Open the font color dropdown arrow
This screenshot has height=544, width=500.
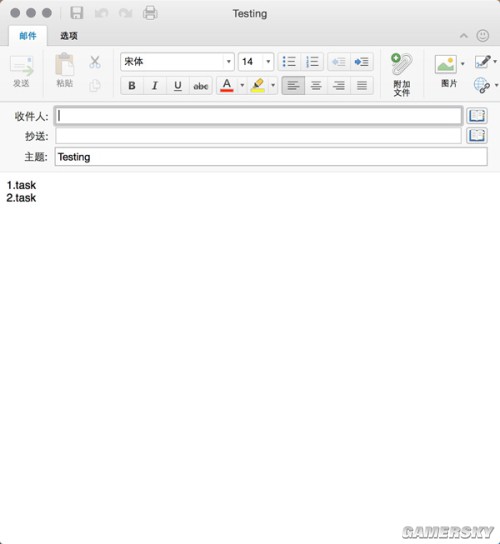click(242, 85)
